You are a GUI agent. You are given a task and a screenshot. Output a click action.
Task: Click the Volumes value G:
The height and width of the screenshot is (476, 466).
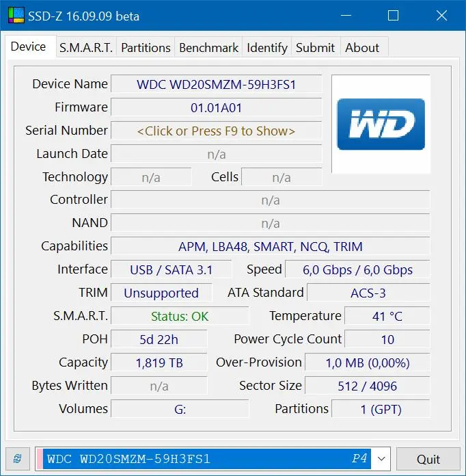(x=180, y=409)
